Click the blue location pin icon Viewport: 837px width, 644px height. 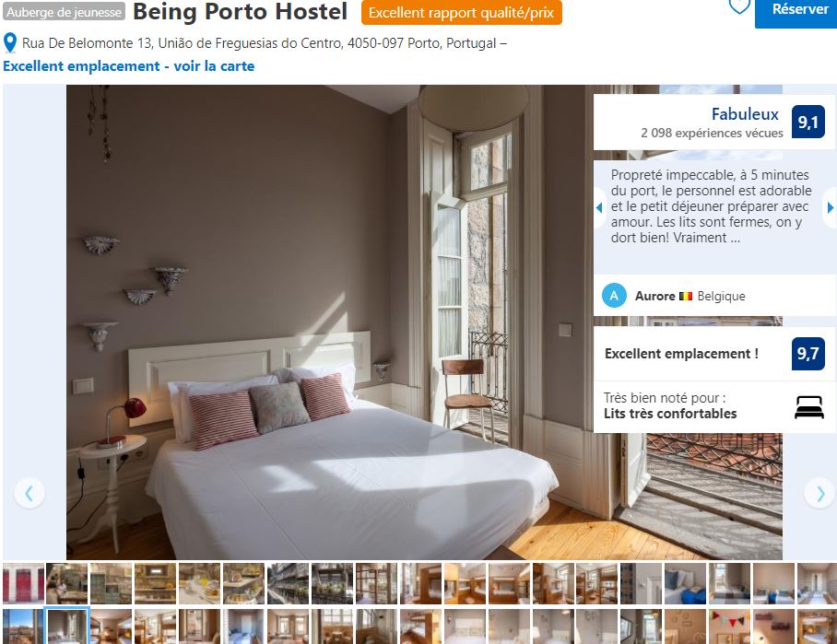pyautogui.click(x=10, y=43)
